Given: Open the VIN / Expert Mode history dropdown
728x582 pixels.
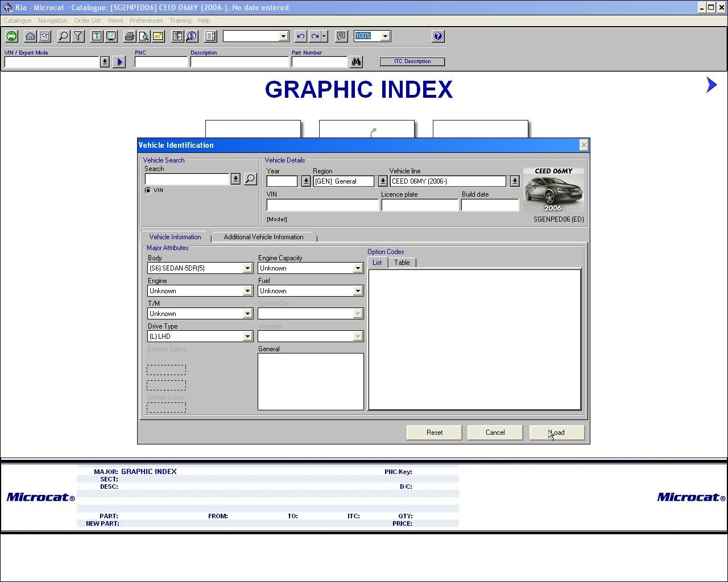Looking at the screenshot, I should pyautogui.click(x=105, y=62).
